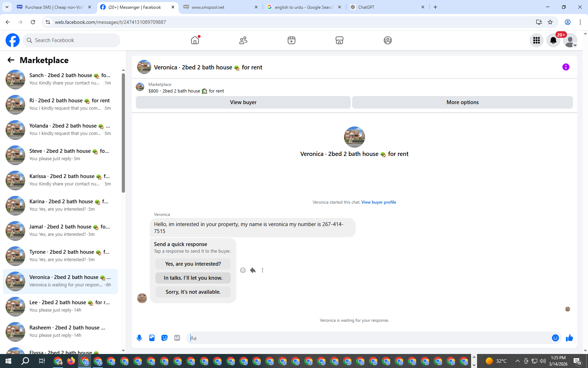This screenshot has height=368, width=588.
Task: Open Windows taskbar search
Action: [x=25, y=361]
